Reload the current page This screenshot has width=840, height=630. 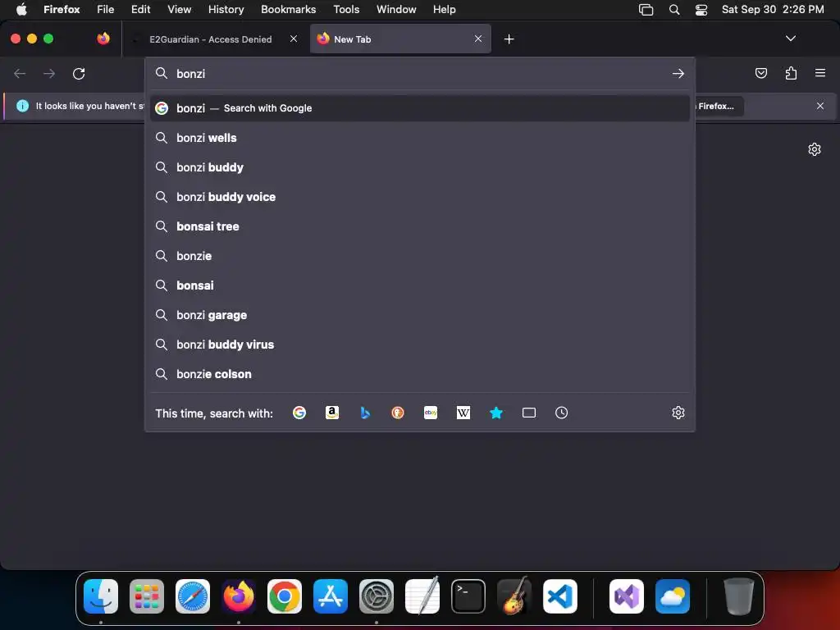click(79, 73)
